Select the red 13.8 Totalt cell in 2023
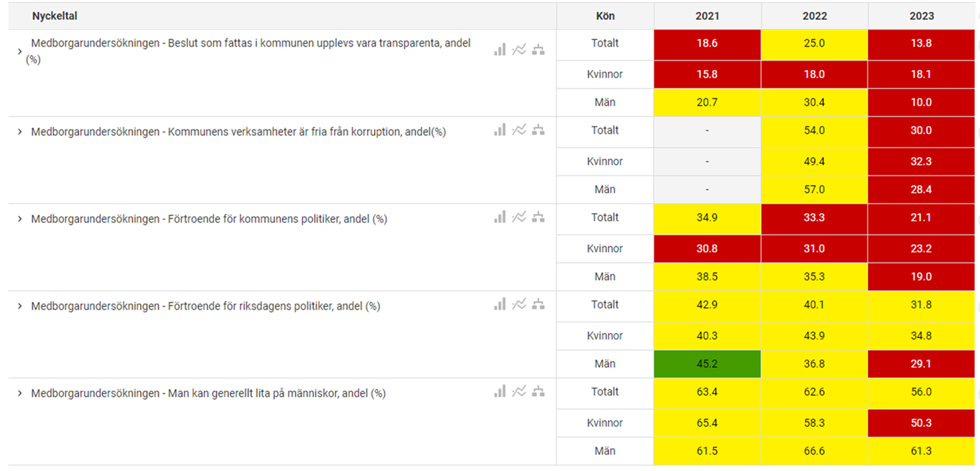 coord(921,44)
